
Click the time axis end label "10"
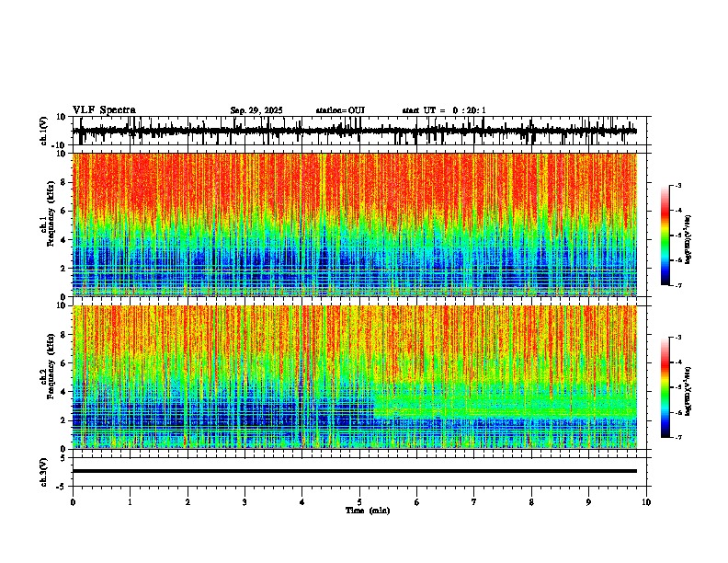pos(646,502)
